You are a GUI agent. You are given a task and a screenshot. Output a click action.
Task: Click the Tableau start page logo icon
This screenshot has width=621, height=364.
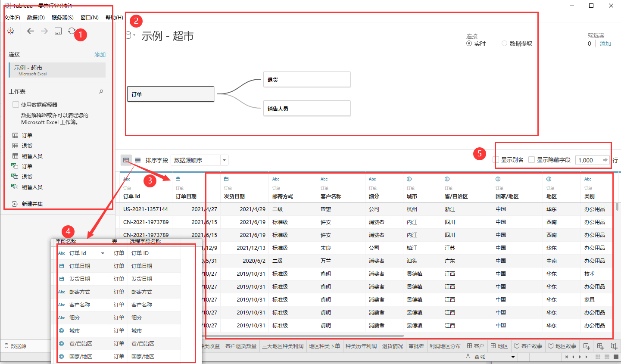[11, 31]
